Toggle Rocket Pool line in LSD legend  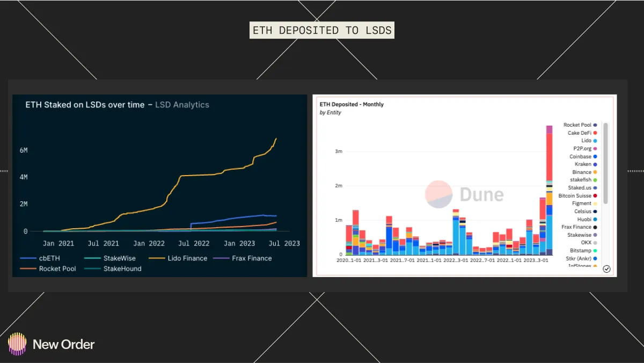click(x=48, y=268)
